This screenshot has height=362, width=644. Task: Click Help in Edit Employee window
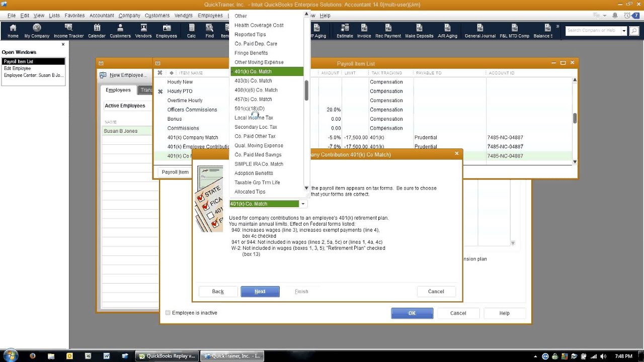505,313
